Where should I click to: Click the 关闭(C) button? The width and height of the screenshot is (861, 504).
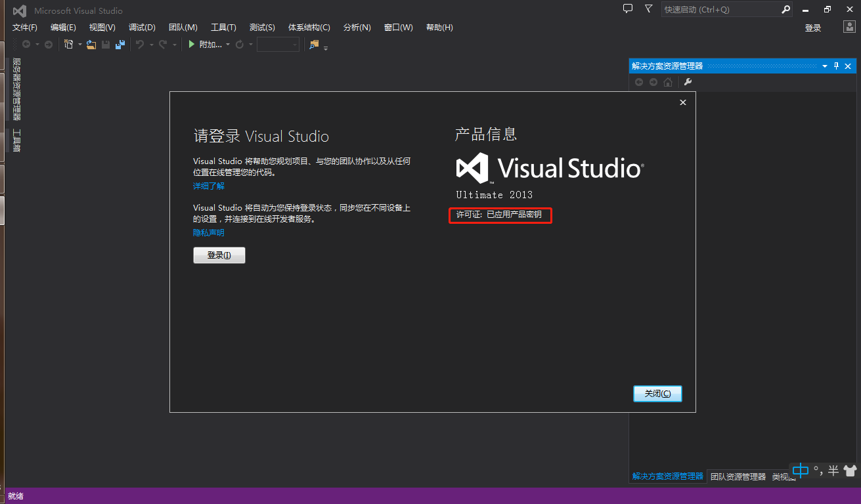657,394
